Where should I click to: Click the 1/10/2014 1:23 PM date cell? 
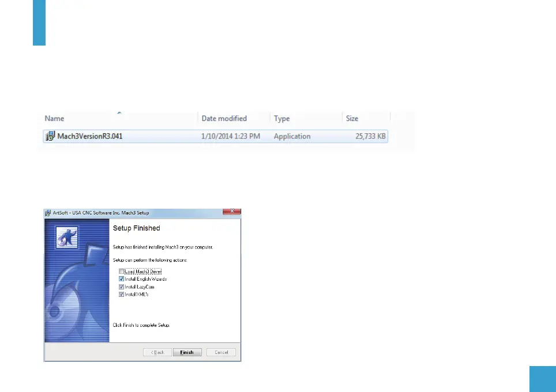(x=231, y=136)
